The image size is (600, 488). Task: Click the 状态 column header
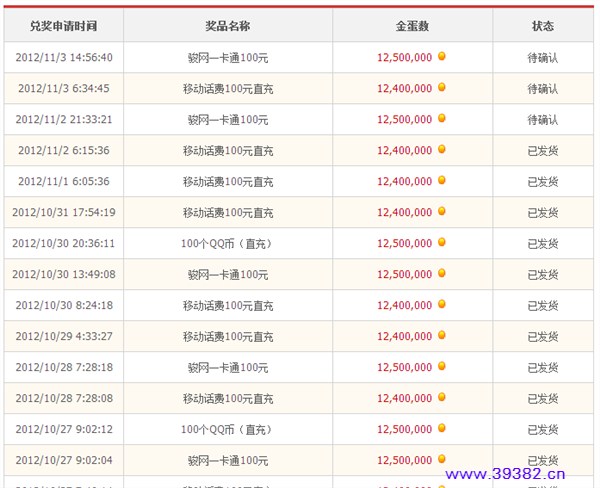coord(543,26)
